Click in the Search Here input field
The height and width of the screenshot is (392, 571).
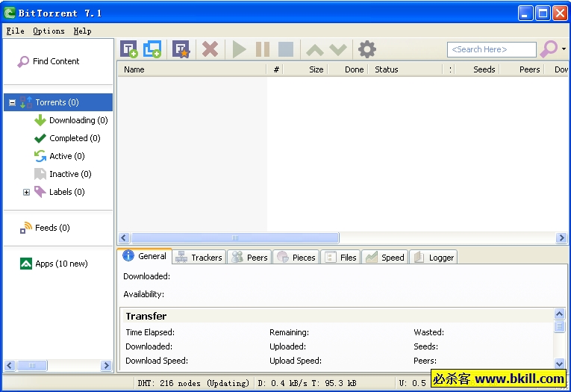coord(491,49)
